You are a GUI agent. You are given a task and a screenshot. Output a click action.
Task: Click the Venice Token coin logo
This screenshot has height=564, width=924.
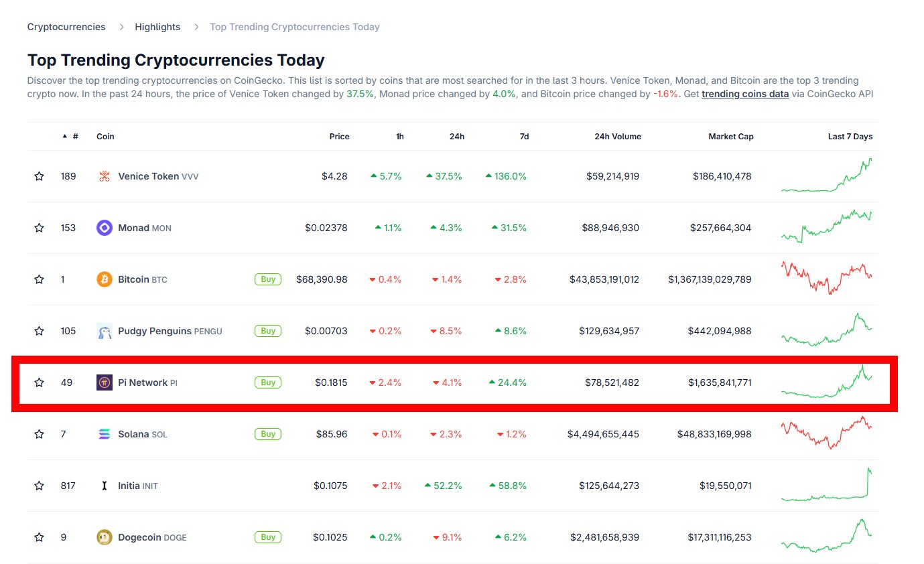click(x=104, y=176)
